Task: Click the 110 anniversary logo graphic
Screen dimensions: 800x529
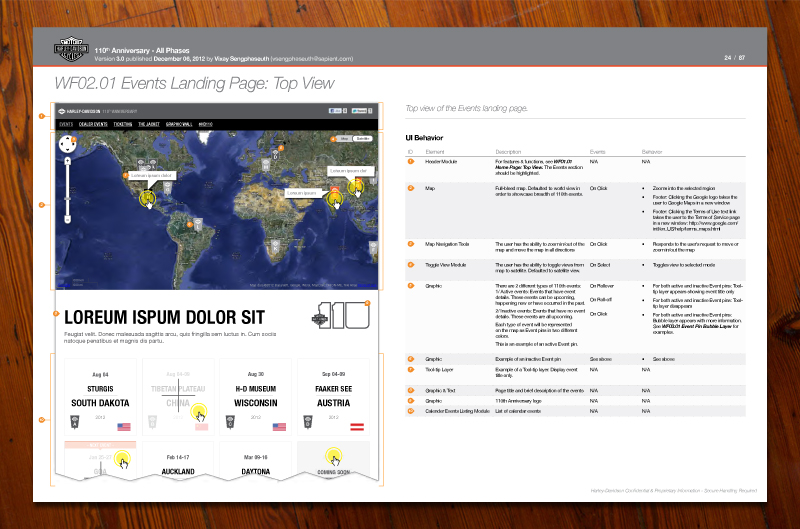Action: [x=340, y=316]
